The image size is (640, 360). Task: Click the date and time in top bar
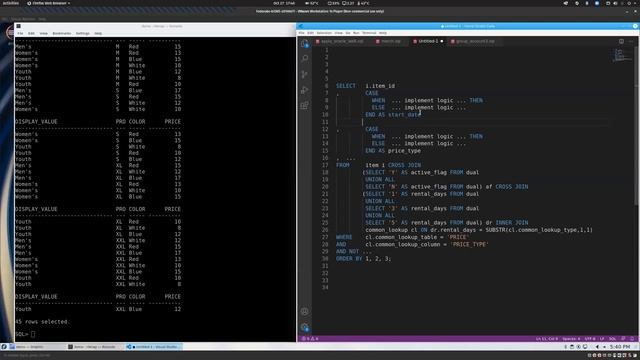click(x=284, y=3)
